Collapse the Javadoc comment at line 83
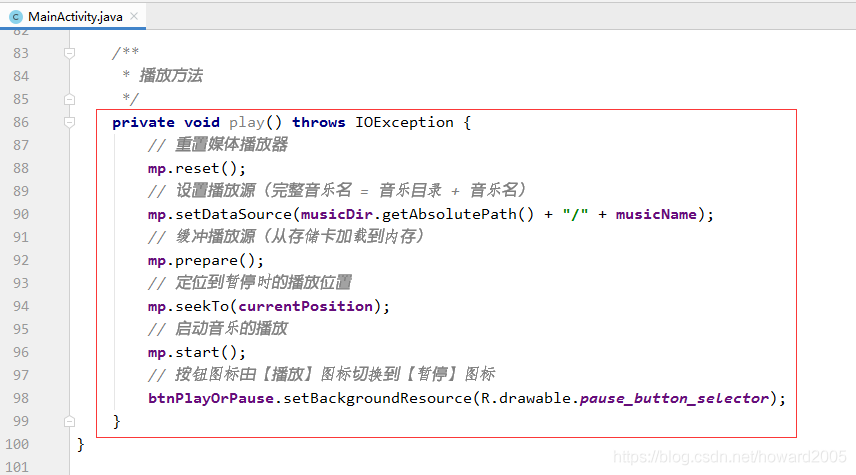 tap(69, 53)
